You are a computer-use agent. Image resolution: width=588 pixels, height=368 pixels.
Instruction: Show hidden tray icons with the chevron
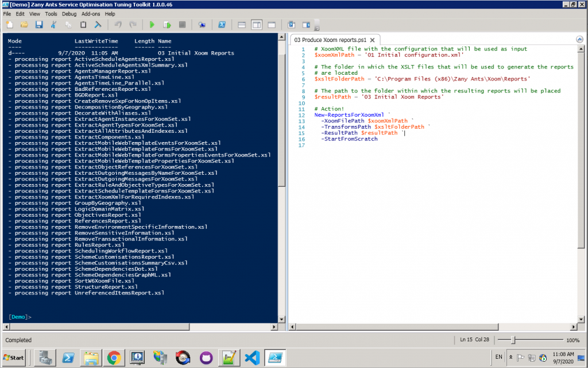click(x=510, y=358)
